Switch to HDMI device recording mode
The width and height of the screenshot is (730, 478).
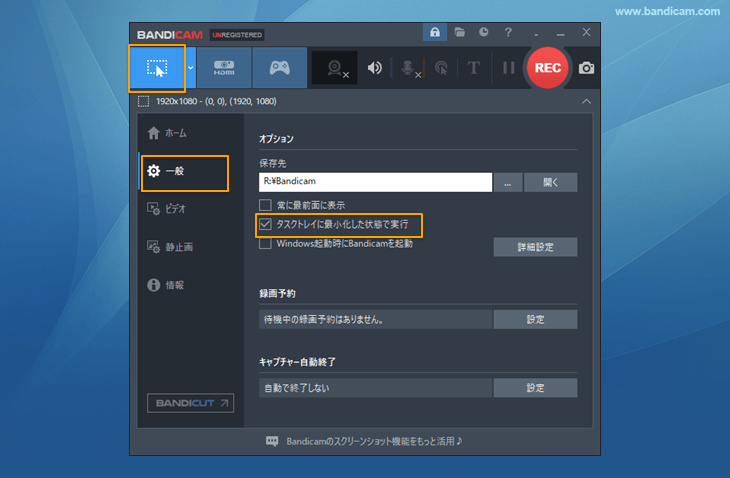(x=224, y=68)
